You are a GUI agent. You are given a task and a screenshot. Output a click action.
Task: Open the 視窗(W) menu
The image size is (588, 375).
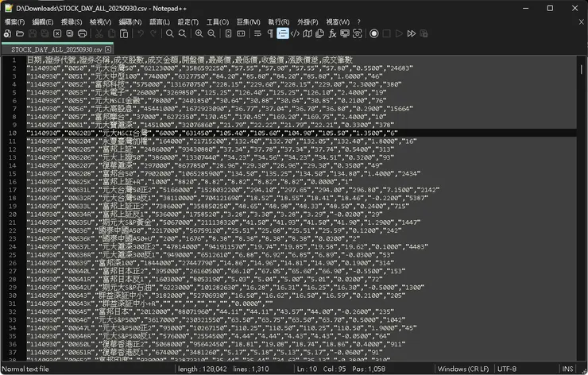[x=338, y=21]
